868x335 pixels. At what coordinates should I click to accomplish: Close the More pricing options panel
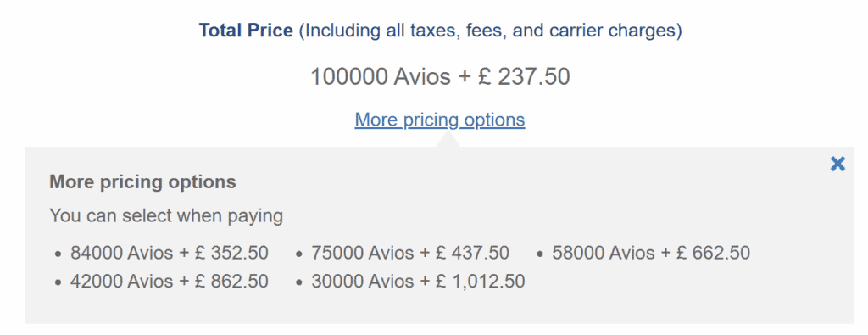pyautogui.click(x=837, y=164)
